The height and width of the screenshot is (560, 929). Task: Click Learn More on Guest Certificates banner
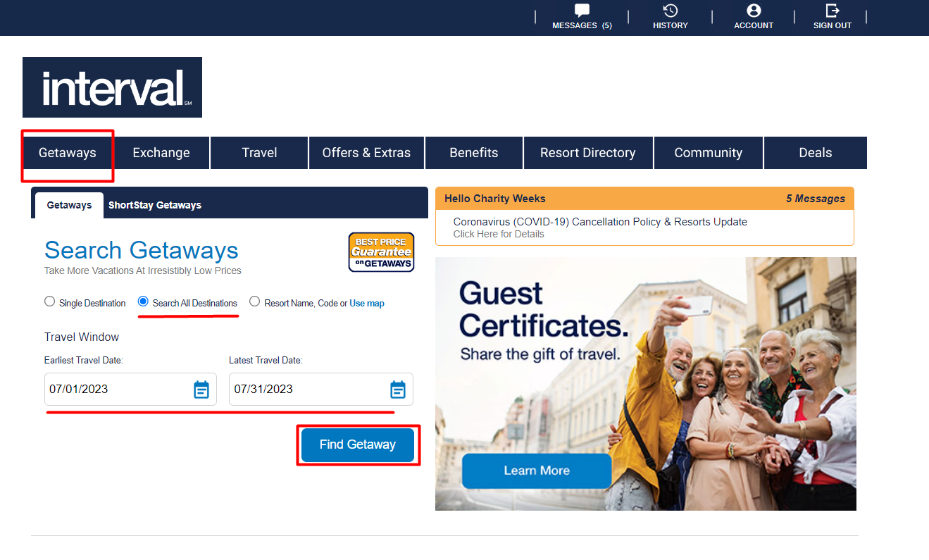click(537, 471)
